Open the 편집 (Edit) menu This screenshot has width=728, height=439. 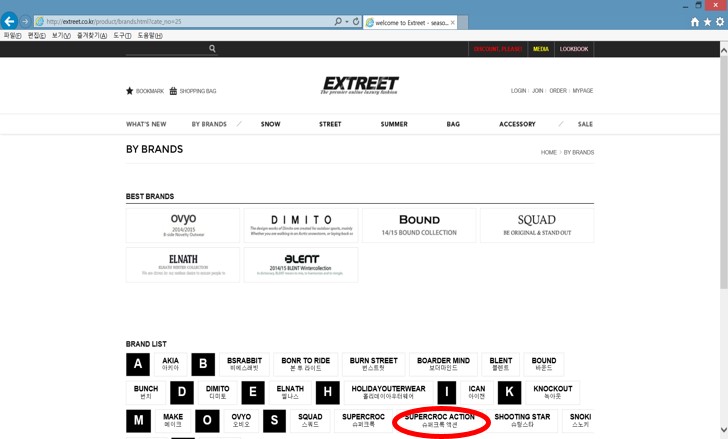coord(37,35)
